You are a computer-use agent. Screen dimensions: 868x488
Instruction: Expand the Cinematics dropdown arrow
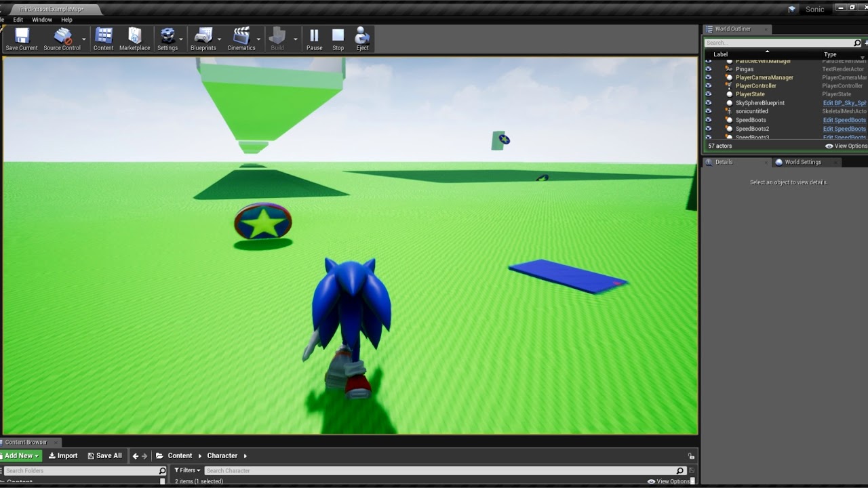point(258,39)
